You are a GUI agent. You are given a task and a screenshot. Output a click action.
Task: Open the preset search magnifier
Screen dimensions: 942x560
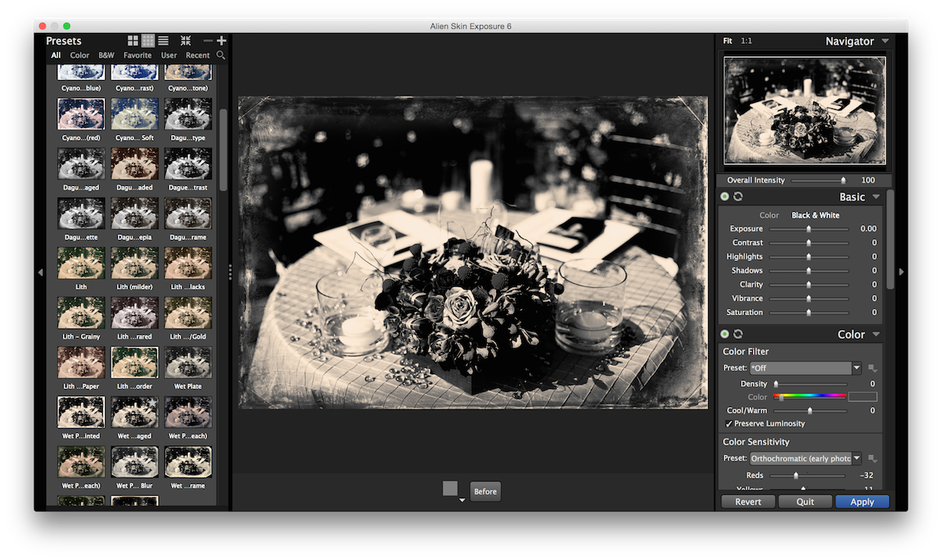point(221,56)
